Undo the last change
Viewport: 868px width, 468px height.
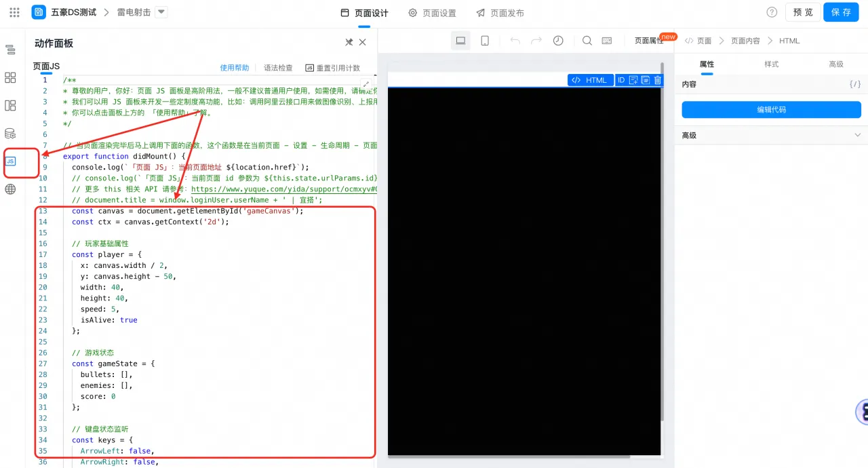[515, 41]
